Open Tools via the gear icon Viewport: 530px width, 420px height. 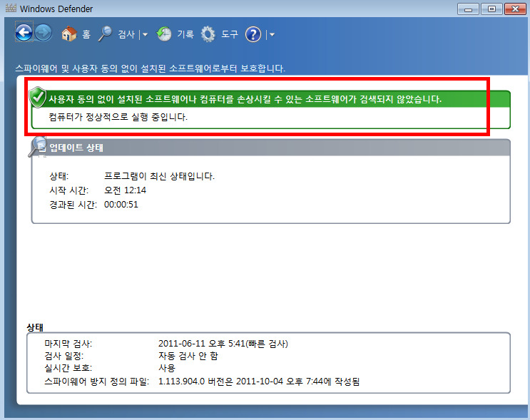[x=208, y=34]
